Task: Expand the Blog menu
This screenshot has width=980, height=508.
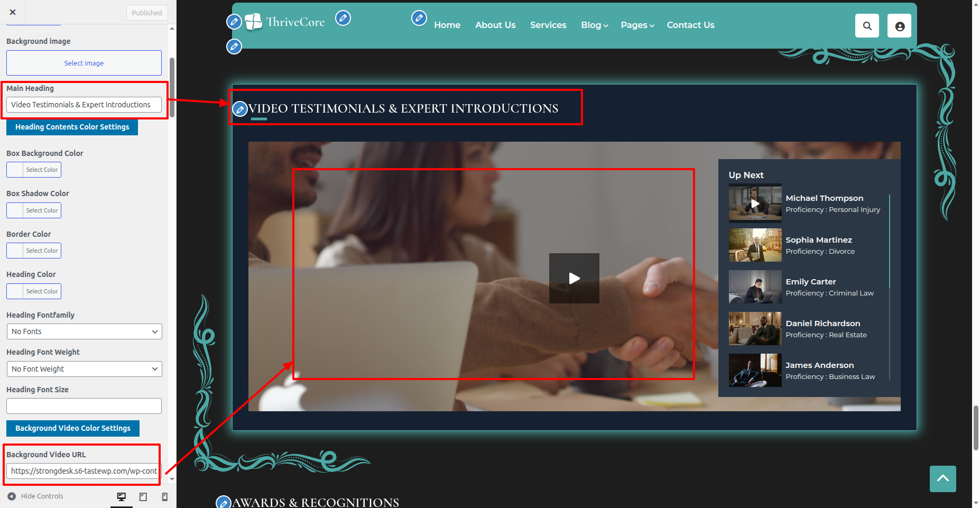Action: tap(594, 25)
